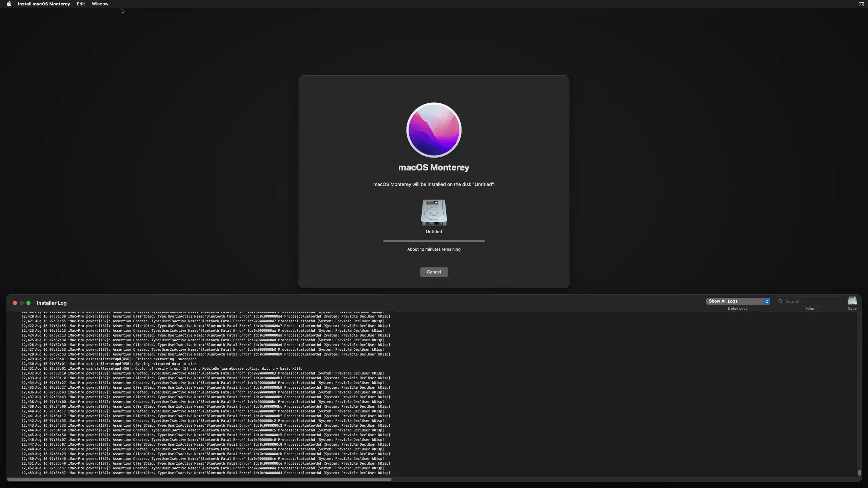This screenshot has height=488, width=868.
Task: Zoom the Installer Log window with green button
Action: pos(28,303)
